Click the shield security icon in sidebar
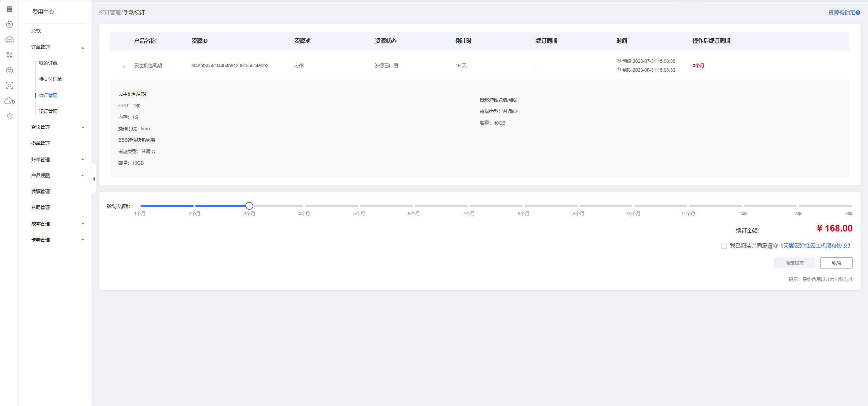The height and width of the screenshot is (406, 868). pos(9,116)
